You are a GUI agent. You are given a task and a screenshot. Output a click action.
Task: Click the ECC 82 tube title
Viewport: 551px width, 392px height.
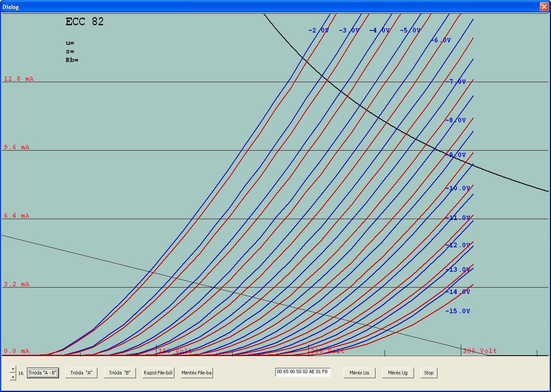[85, 22]
